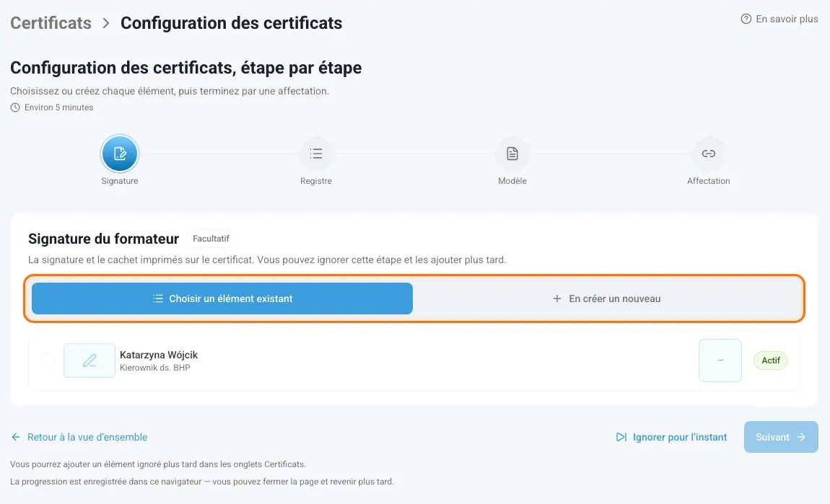
Task: Switch to Choisir un élément existant
Action: click(x=222, y=299)
